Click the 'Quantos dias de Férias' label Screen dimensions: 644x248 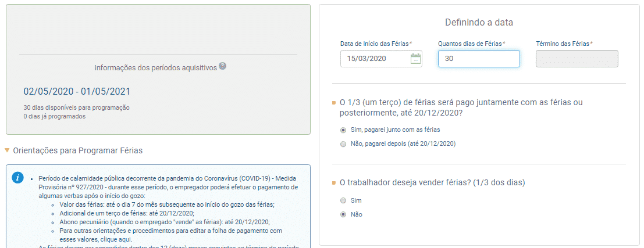tap(469, 44)
